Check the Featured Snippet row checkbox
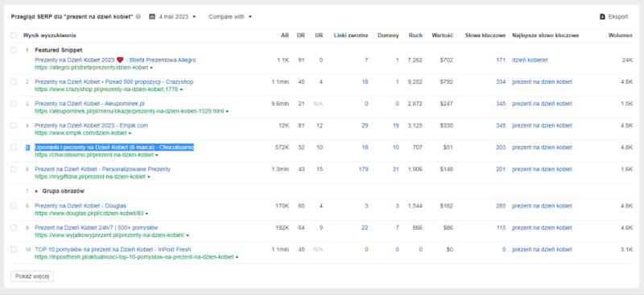Viewport: 644px width, 295px height. pyautogui.click(x=14, y=50)
